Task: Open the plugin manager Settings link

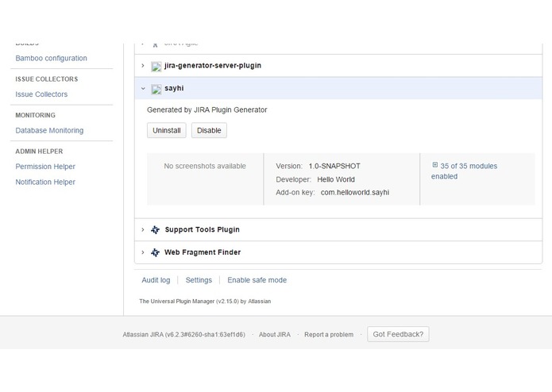Action: coord(199,280)
